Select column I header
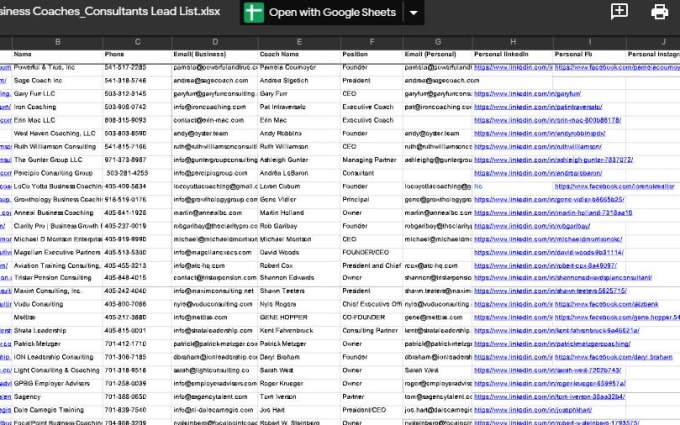The width and height of the screenshot is (680, 425). click(x=590, y=42)
